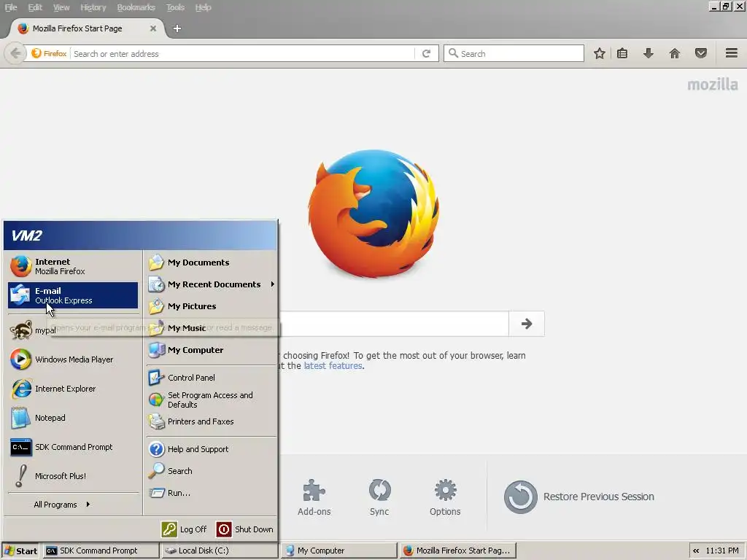Screen dimensions: 747x560
Task: Focus the toolbar Search box
Action: click(x=514, y=53)
